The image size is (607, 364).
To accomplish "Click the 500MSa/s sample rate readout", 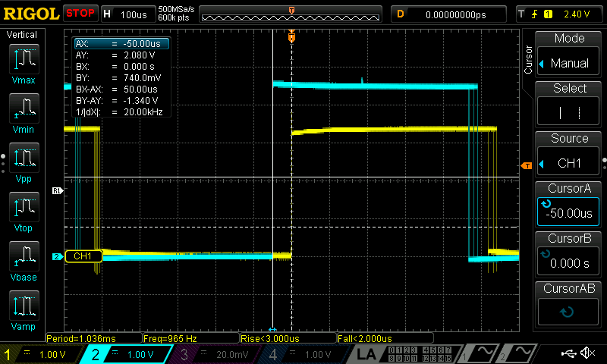I will [x=176, y=10].
